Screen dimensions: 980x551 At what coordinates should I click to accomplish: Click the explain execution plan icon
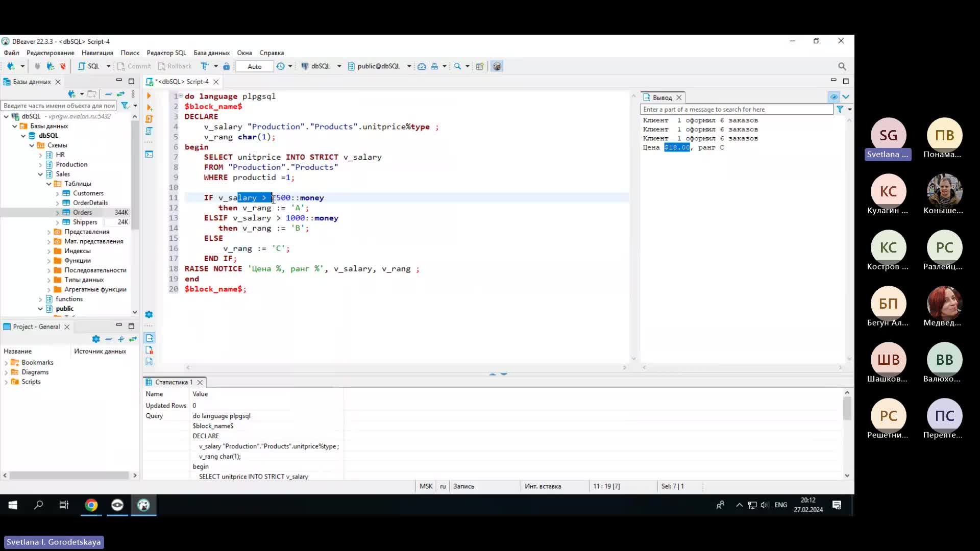[x=149, y=131]
